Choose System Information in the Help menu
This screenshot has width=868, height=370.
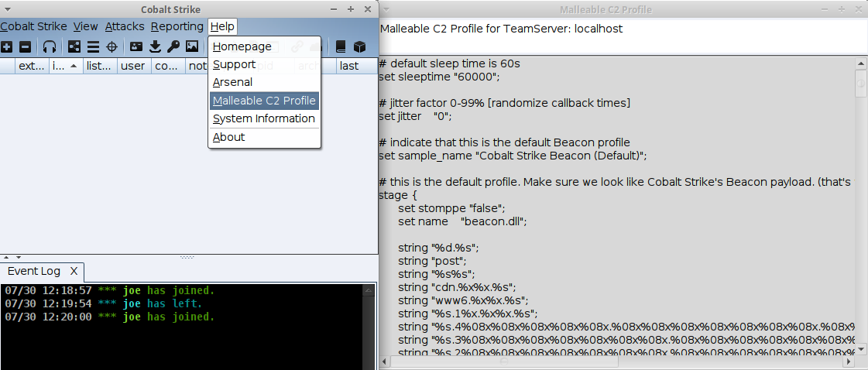tap(265, 119)
